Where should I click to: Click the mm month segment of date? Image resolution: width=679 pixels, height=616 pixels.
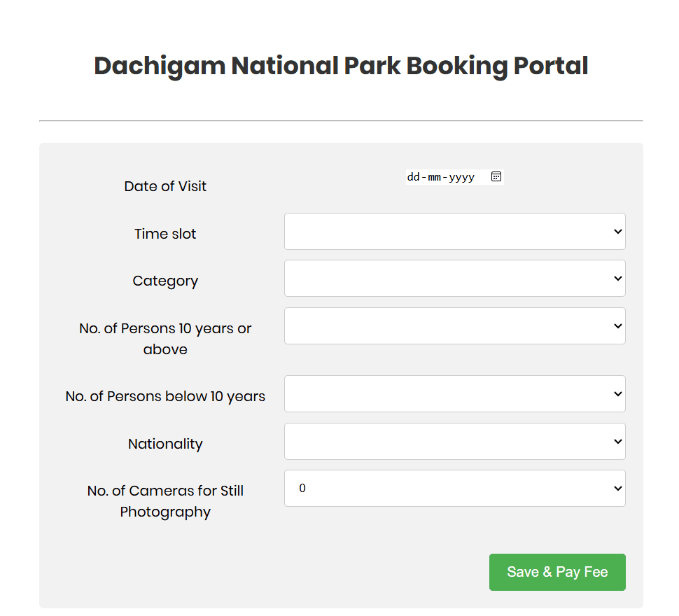[x=435, y=177]
